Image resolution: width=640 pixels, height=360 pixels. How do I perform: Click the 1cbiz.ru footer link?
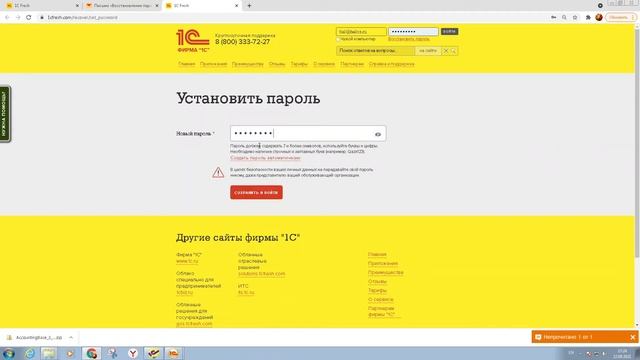[184, 292]
